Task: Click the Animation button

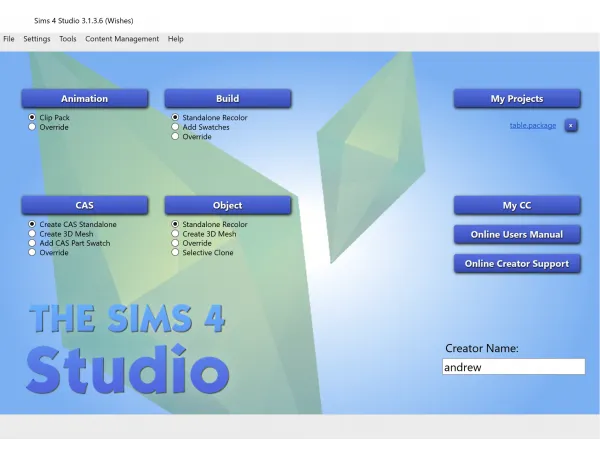Action: tap(85, 99)
